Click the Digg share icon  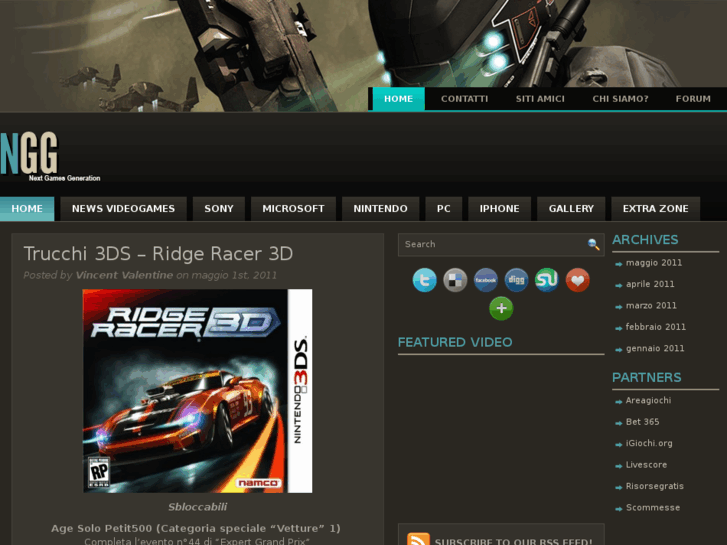(x=516, y=280)
